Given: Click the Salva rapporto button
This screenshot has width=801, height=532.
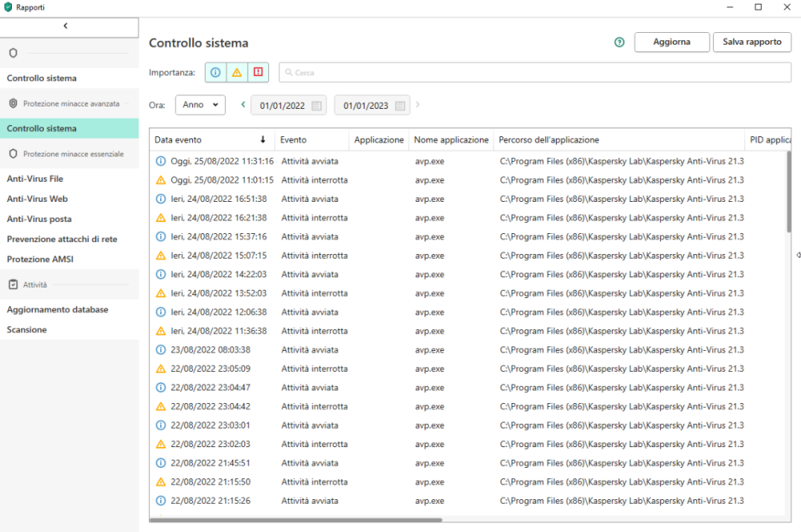Looking at the screenshot, I should (x=751, y=42).
